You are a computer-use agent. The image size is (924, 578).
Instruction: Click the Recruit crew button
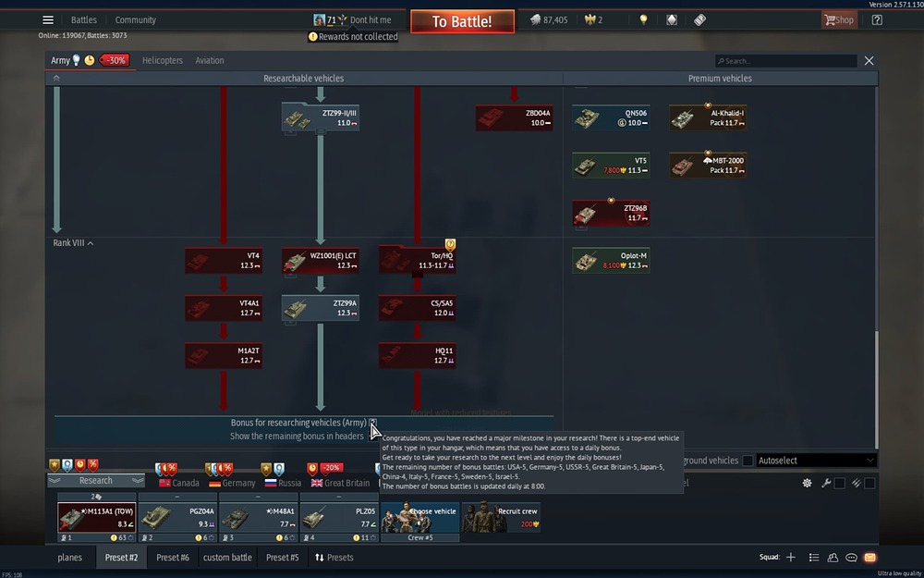pos(501,517)
